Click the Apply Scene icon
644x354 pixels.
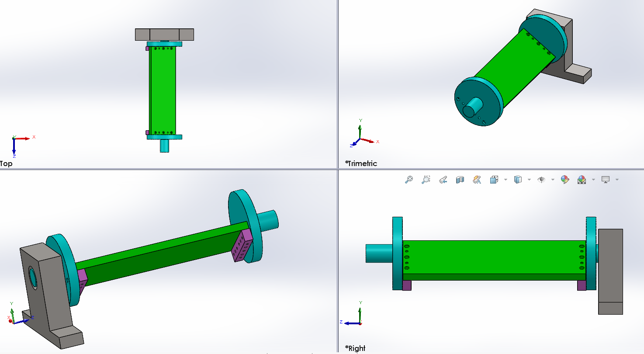pyautogui.click(x=582, y=180)
